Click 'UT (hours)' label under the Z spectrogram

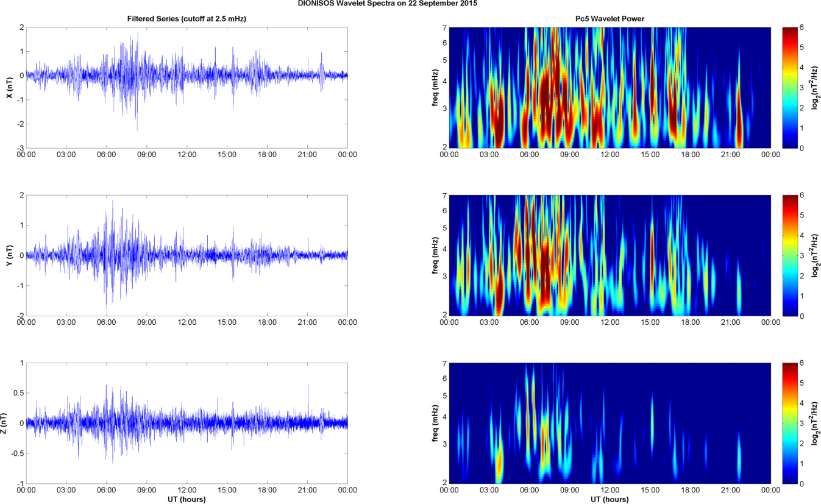click(x=610, y=499)
